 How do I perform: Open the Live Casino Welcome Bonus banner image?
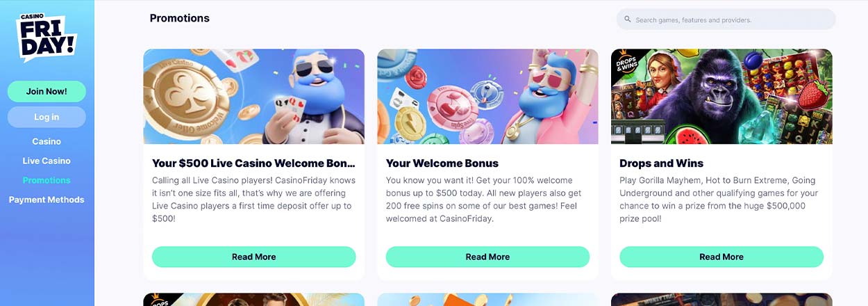[x=254, y=97]
